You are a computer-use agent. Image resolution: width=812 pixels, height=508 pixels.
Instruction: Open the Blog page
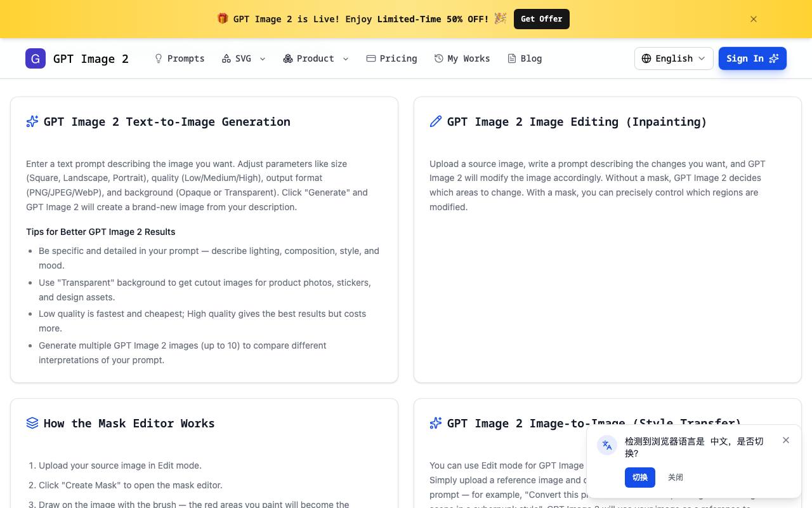(525, 58)
